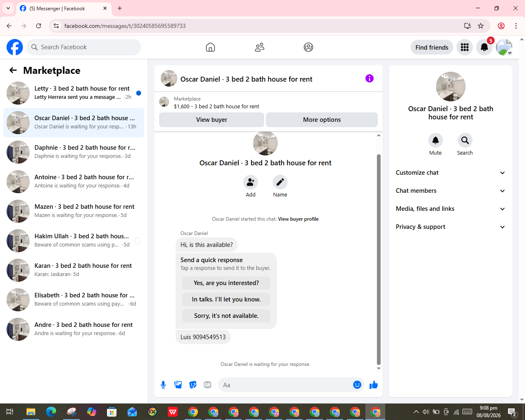The height and width of the screenshot is (420, 525).
Task: Open Chrome's three-dot menu
Action: coord(516,26)
